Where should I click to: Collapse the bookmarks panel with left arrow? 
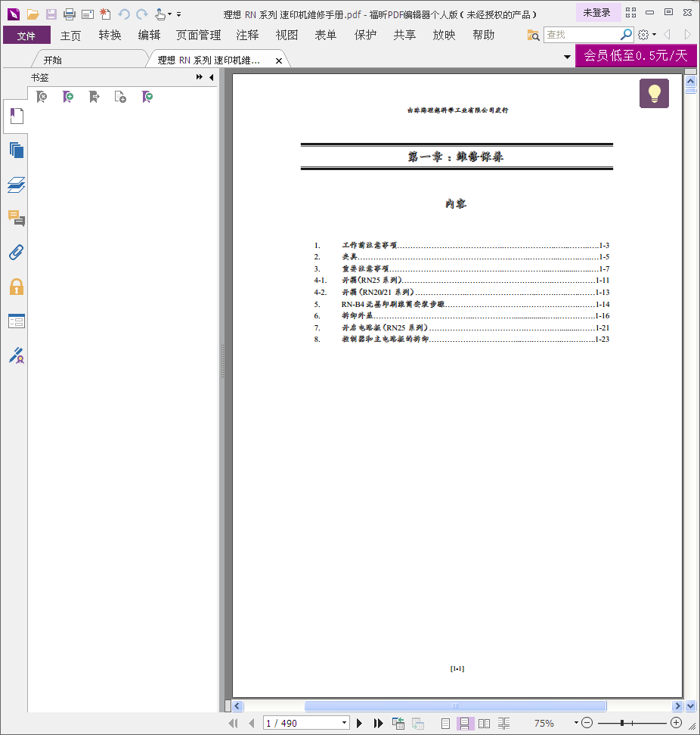(x=212, y=77)
